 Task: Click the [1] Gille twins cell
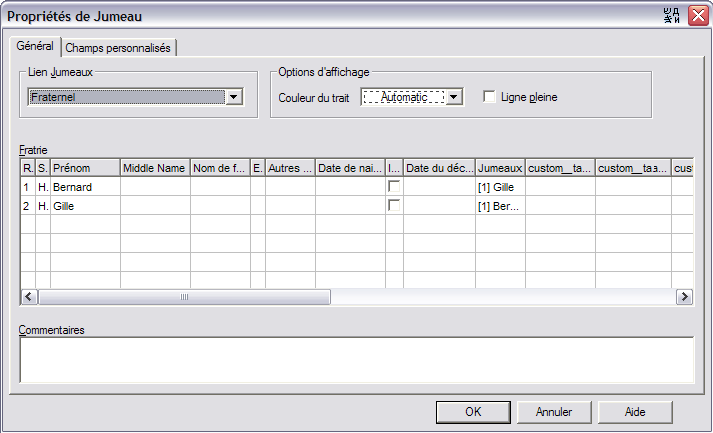pos(500,186)
